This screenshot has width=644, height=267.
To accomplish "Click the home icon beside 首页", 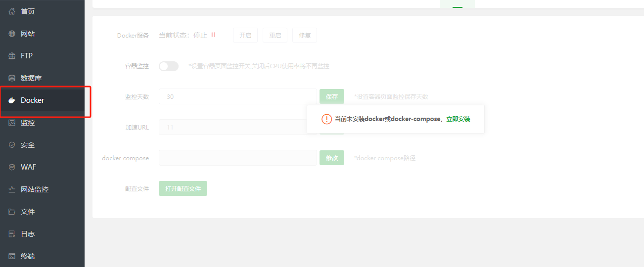I will pyautogui.click(x=12, y=11).
